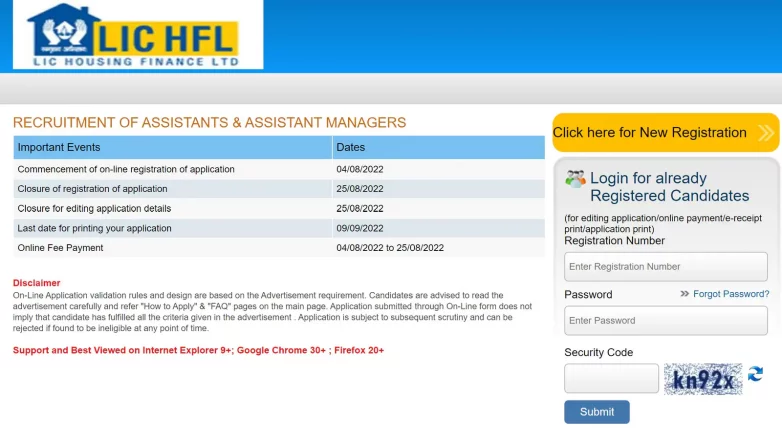
Task: Click the LIC HFL logo
Action: (138, 35)
